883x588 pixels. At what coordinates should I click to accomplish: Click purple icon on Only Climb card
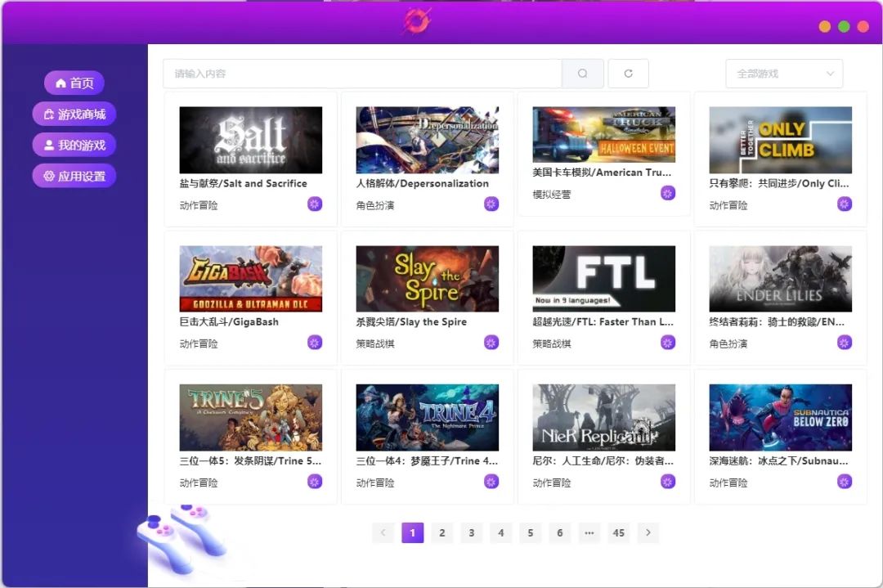click(845, 204)
